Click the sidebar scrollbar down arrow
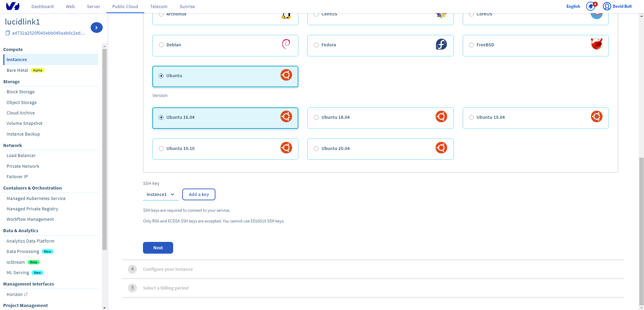The height and width of the screenshot is (310, 644). pos(104,308)
